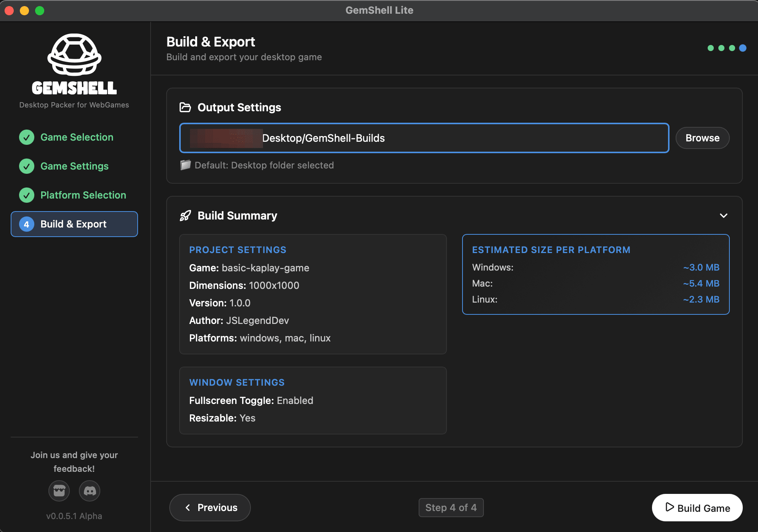The height and width of the screenshot is (532, 758).
Task: Click Game Settings green checkmark icon
Action: 27,166
